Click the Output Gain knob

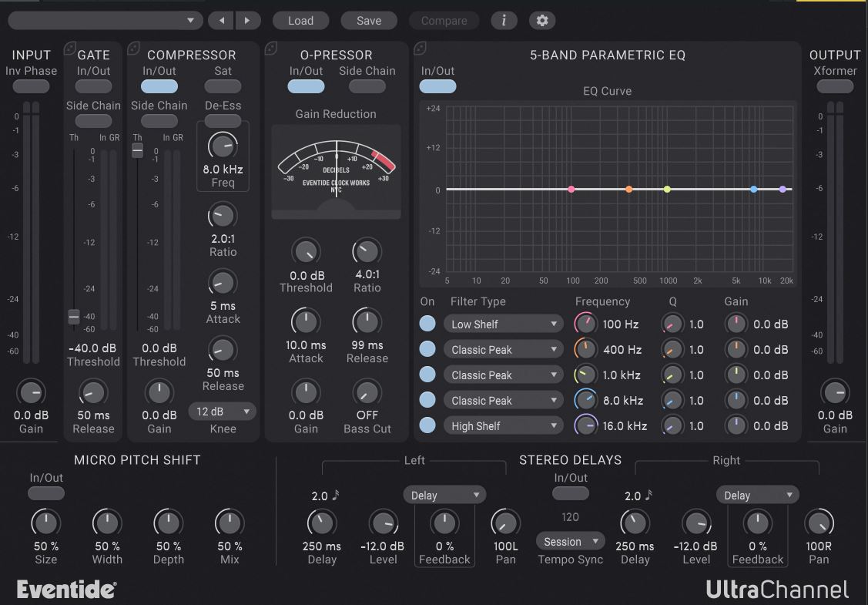tap(835, 393)
